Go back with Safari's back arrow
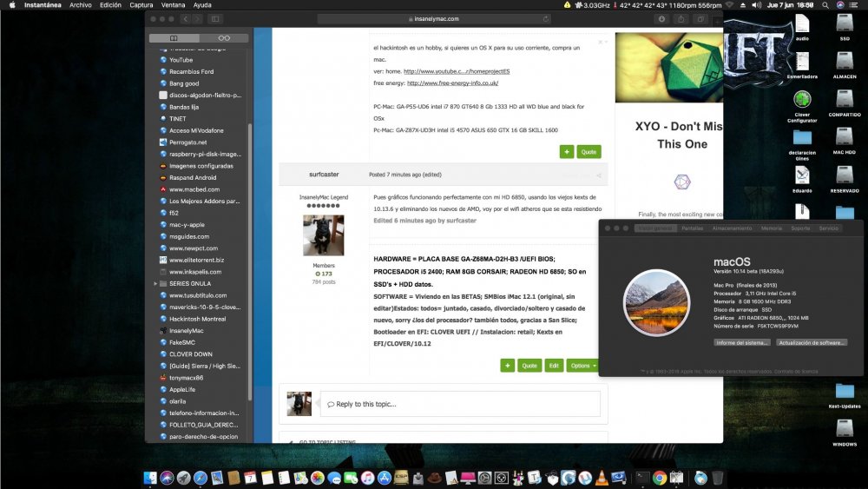 pos(186,19)
